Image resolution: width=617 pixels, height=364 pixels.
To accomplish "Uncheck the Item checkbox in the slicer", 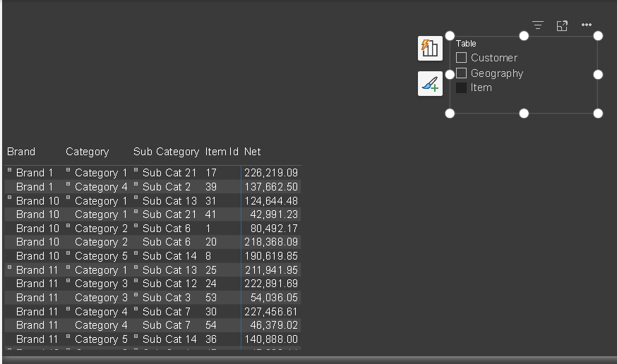I will [461, 87].
